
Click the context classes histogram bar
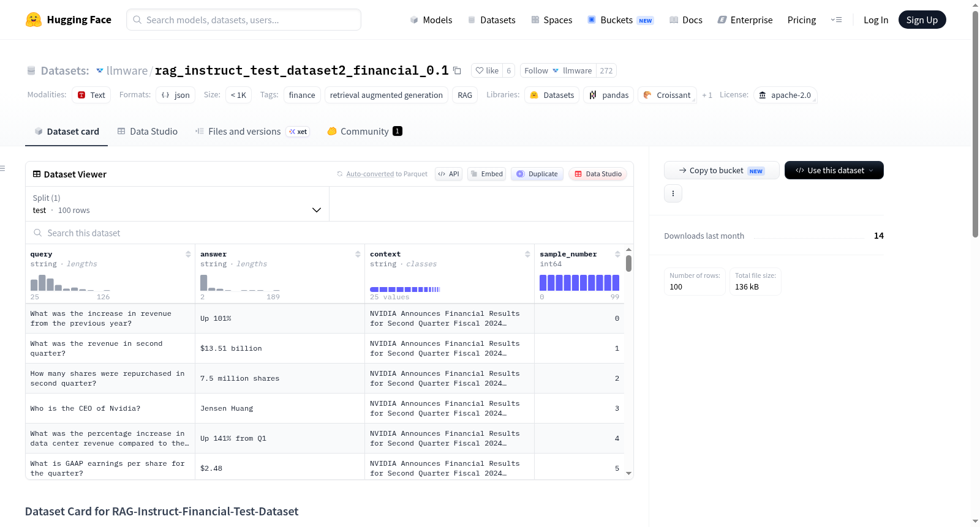pos(405,289)
